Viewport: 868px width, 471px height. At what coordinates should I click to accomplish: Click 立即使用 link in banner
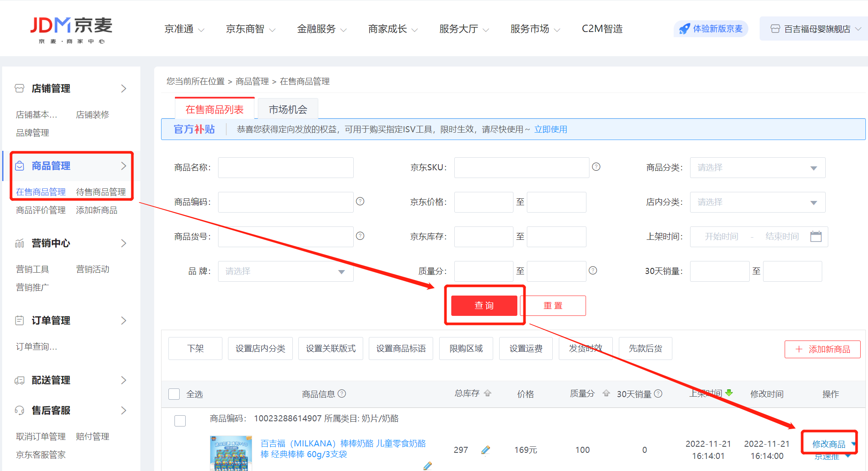pos(551,129)
